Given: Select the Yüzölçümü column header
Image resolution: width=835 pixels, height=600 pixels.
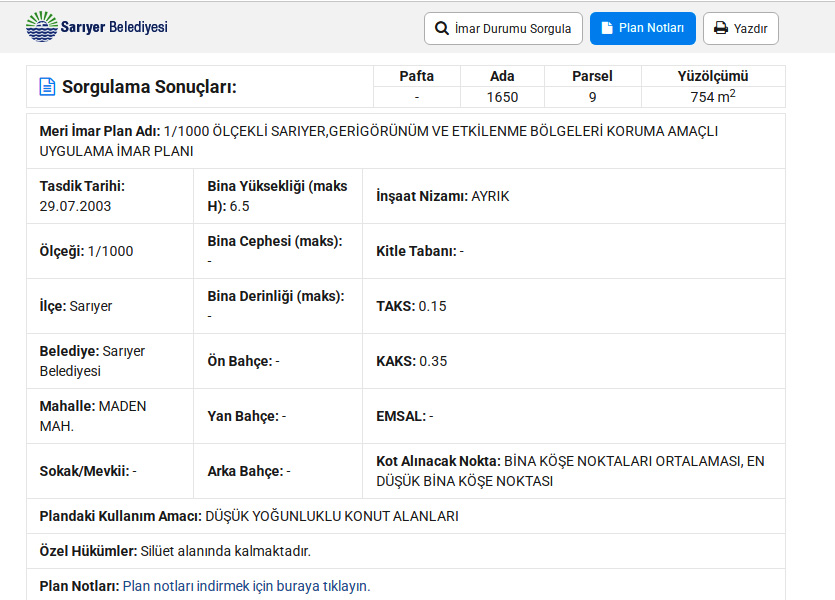Looking at the screenshot, I should (713, 76).
